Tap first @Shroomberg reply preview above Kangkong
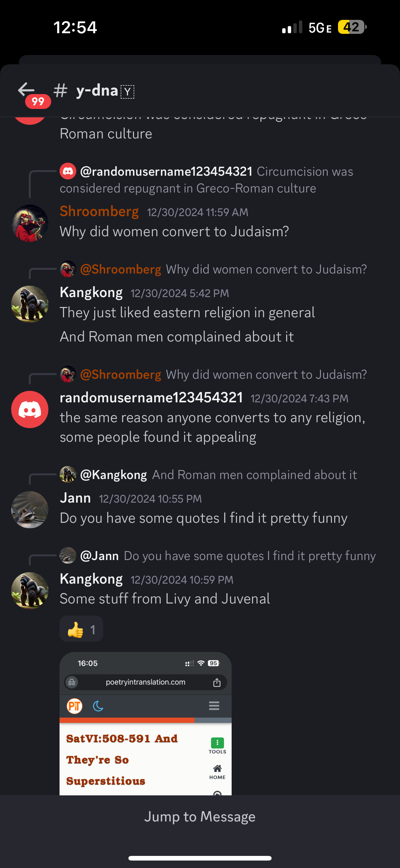Viewport: 400px width, 868px height. tap(213, 269)
